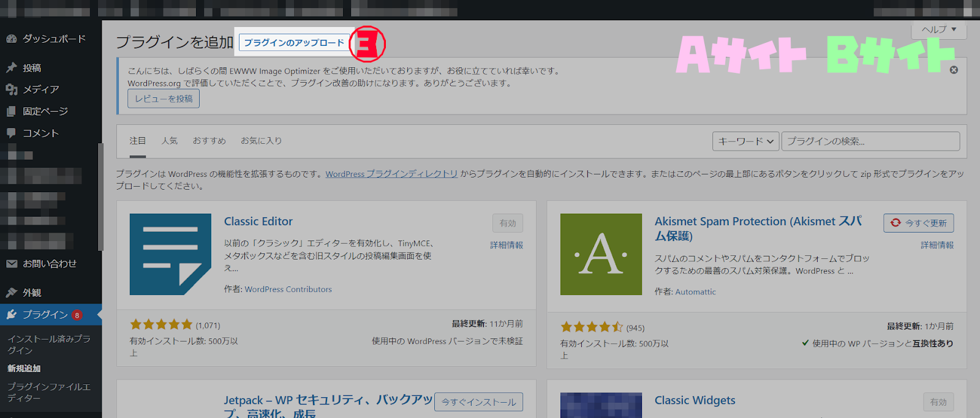Click the Classic Widgets plugin thumbnail
980x418 pixels.
coord(601,405)
